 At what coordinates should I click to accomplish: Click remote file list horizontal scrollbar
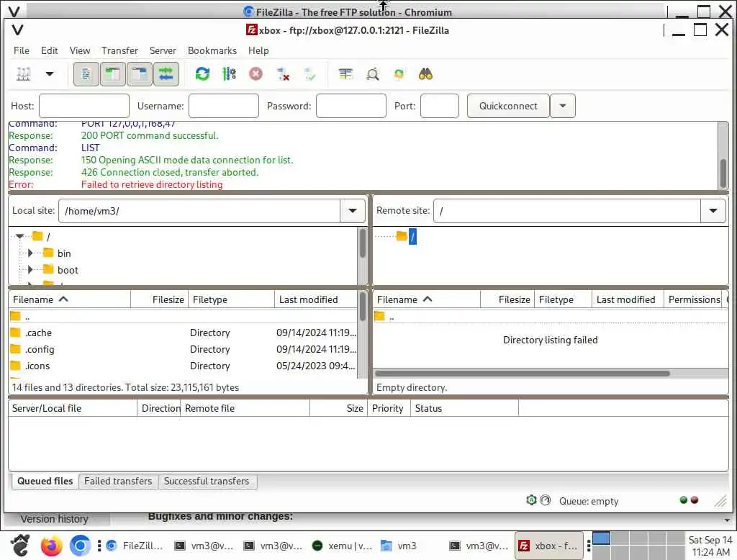pos(523,374)
